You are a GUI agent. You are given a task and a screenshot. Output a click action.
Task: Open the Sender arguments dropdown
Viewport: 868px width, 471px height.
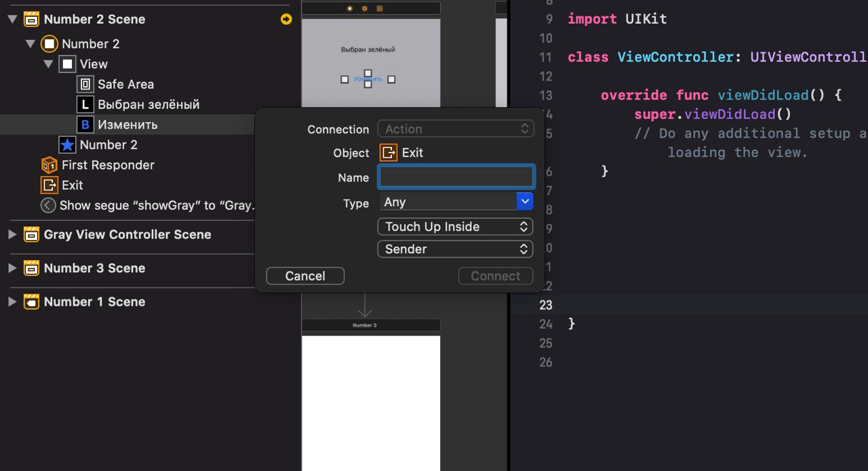pyautogui.click(x=455, y=249)
